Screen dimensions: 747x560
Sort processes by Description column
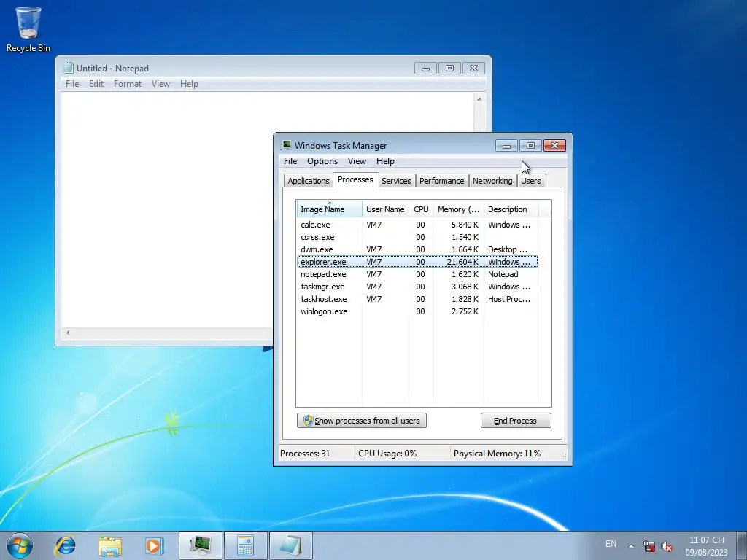click(511, 209)
